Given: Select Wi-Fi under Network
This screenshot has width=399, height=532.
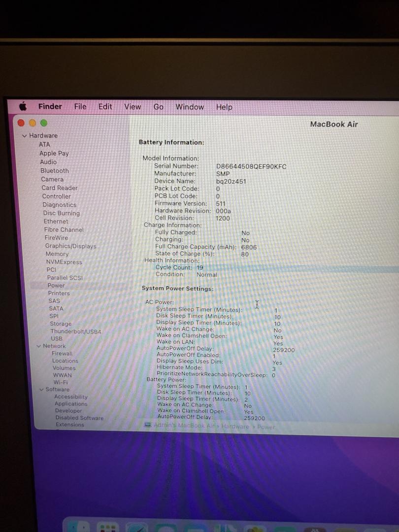Looking at the screenshot, I should point(61,382).
